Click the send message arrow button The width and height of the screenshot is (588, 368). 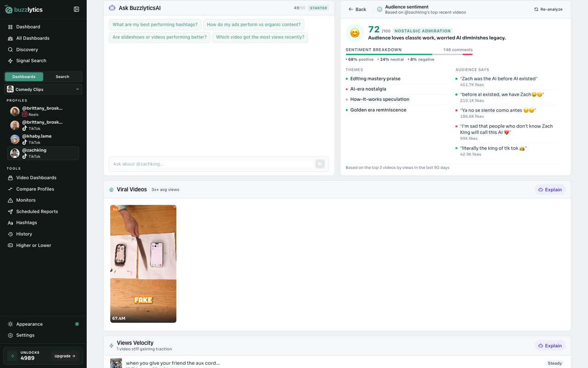(x=320, y=164)
